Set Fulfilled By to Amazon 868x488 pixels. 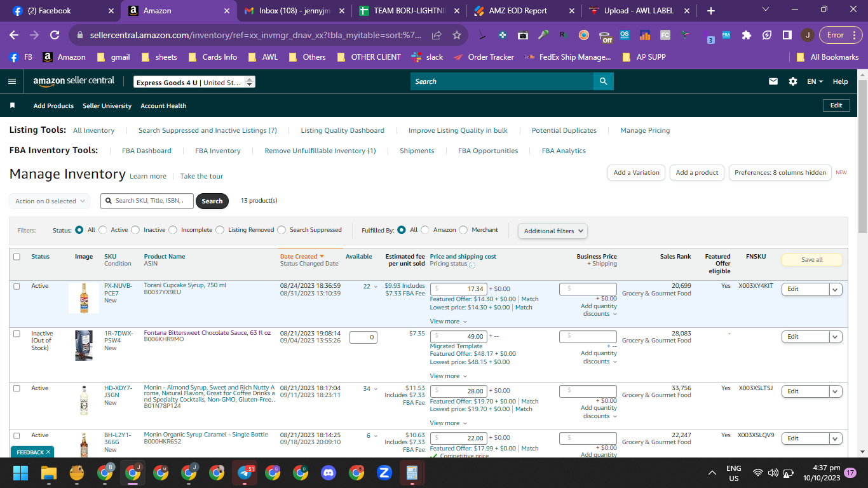coord(425,230)
